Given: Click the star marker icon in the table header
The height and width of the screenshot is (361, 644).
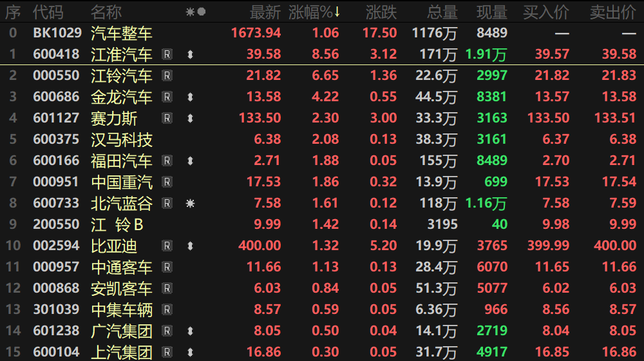Looking at the screenshot, I should (190, 12).
